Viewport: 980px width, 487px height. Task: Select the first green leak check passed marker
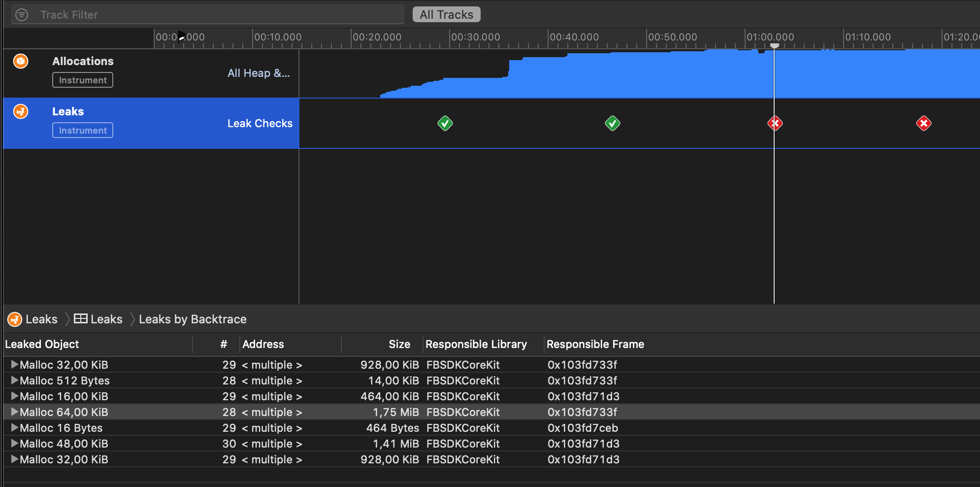tap(444, 123)
